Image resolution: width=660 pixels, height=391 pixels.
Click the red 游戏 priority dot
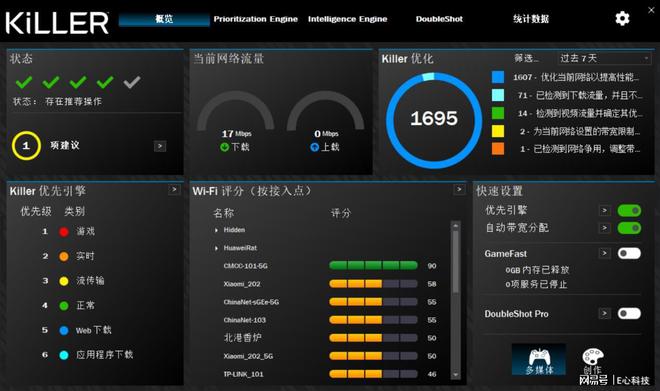[x=64, y=231]
